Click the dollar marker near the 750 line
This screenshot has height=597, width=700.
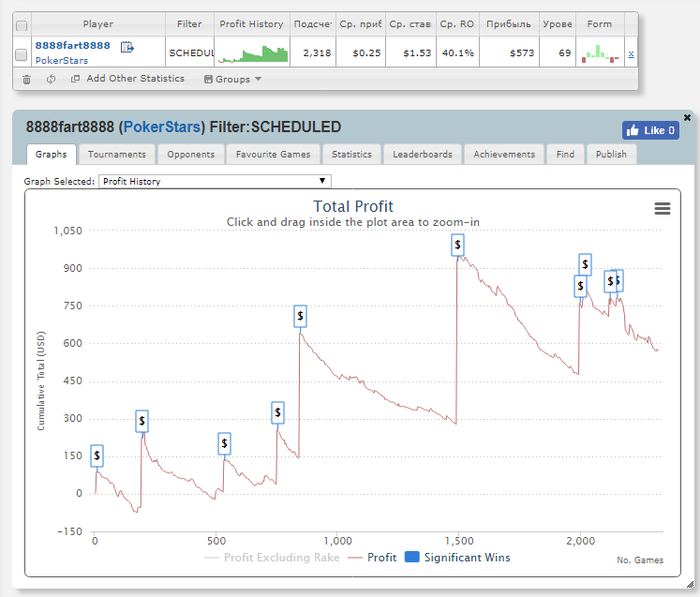300,316
